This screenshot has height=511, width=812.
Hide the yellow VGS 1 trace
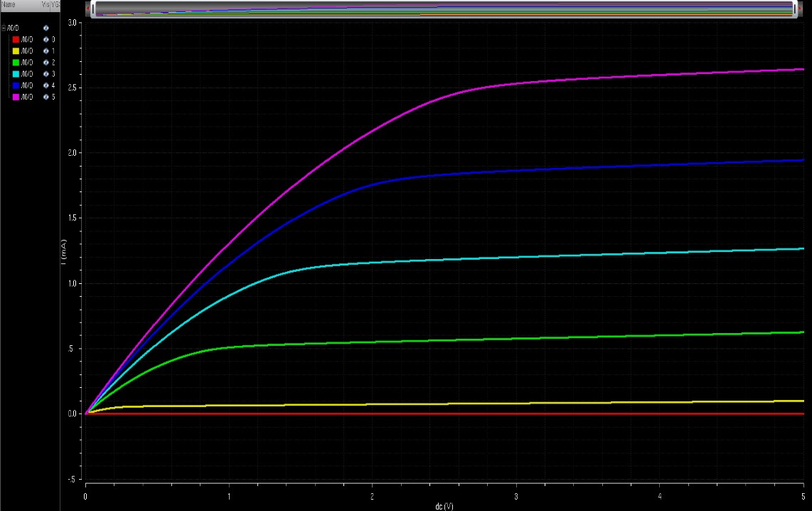[x=46, y=51]
